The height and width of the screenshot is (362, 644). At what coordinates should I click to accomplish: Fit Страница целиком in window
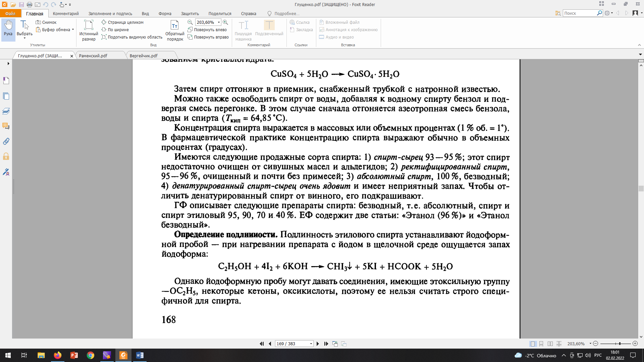point(122,22)
